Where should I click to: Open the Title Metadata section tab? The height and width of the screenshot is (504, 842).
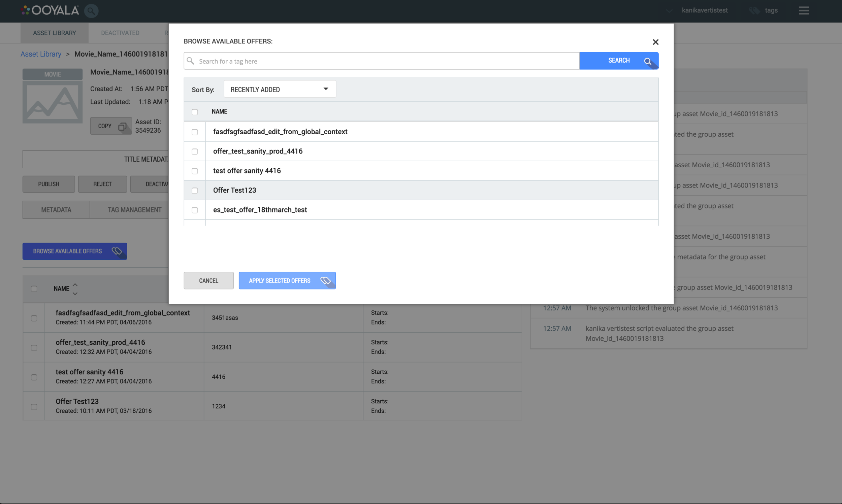(96, 159)
